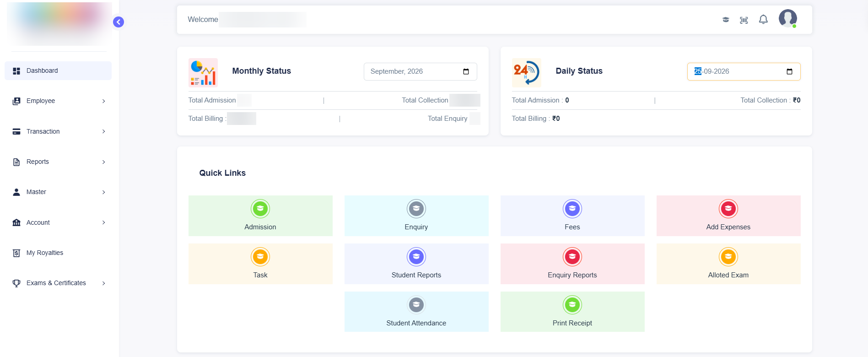Image resolution: width=868 pixels, height=357 pixels.
Task: Expand the Employee menu chevron
Action: 104,101
